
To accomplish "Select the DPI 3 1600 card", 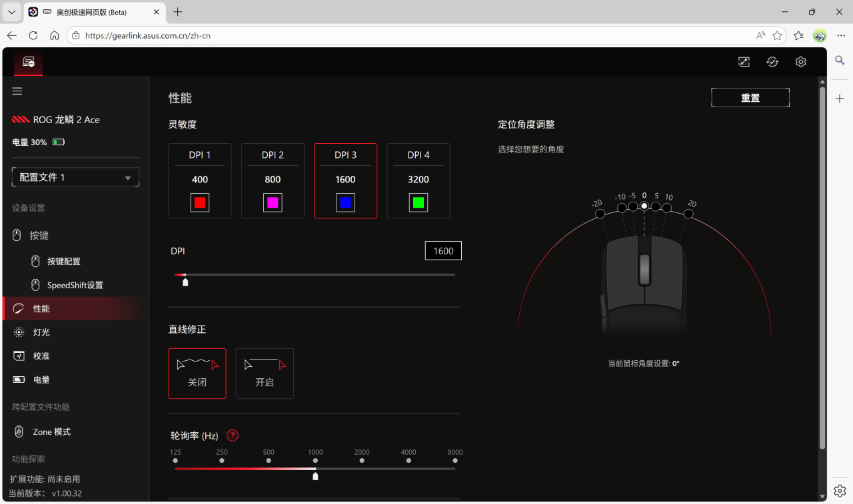I will (x=345, y=181).
